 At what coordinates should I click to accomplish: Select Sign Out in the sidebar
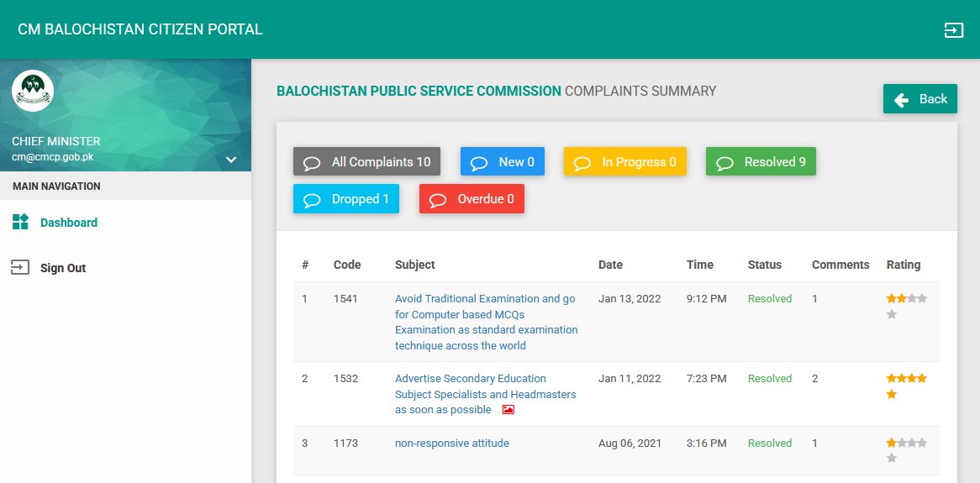(63, 268)
